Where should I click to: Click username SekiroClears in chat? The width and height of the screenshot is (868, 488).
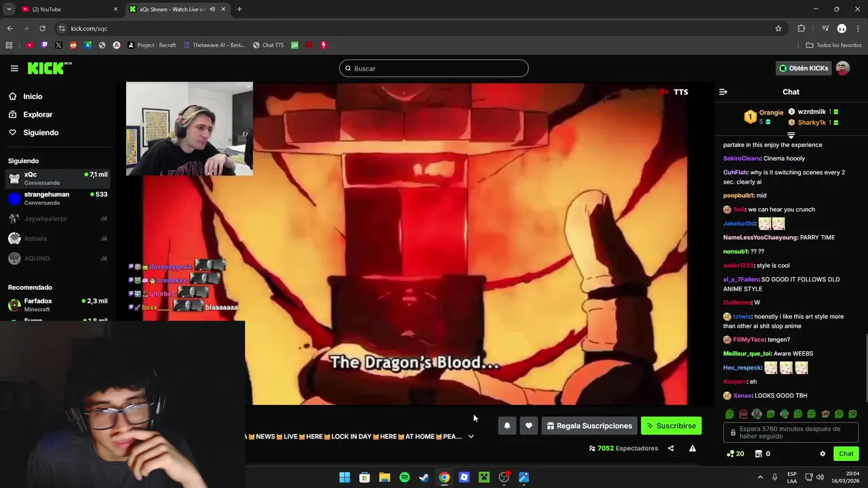point(742,159)
